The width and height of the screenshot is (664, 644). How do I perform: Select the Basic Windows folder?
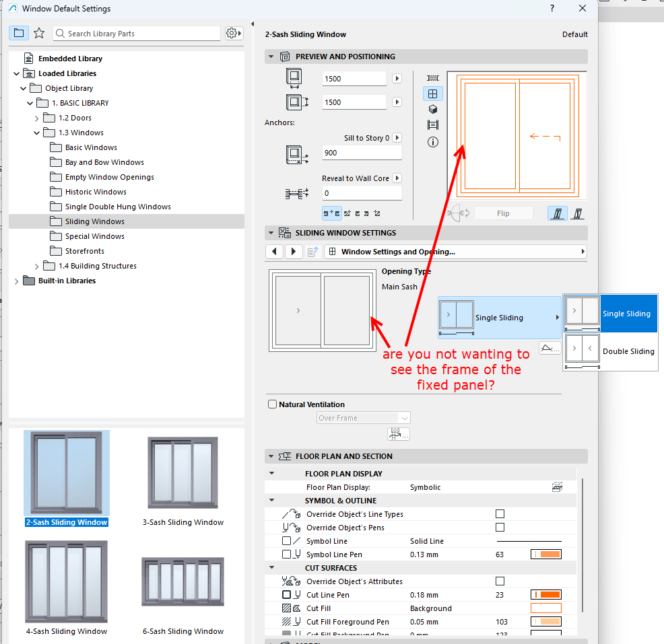91,147
